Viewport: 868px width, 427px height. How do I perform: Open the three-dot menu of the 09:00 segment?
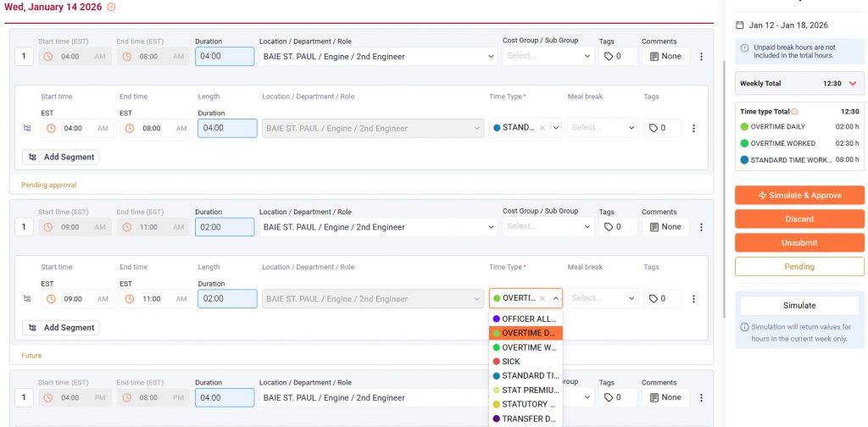[693, 299]
